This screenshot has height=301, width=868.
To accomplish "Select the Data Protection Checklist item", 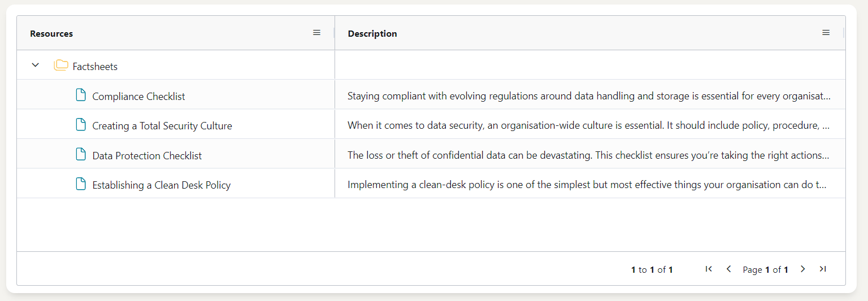I will [147, 156].
